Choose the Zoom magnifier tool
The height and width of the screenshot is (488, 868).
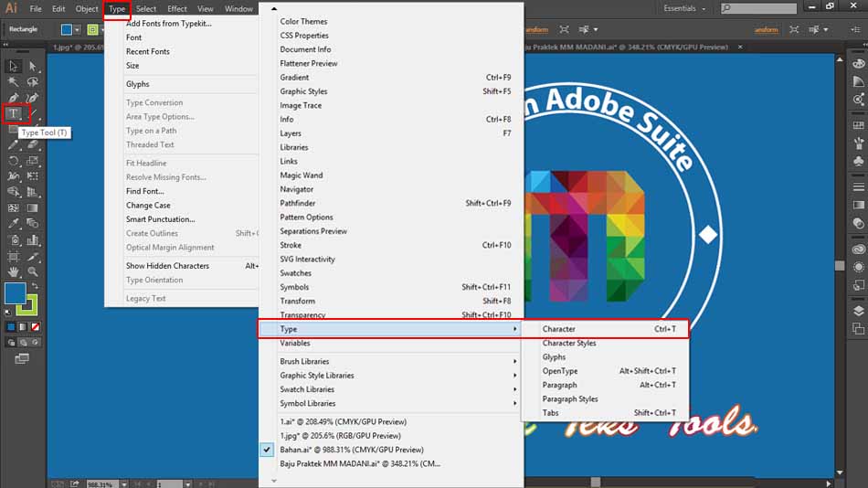point(33,271)
